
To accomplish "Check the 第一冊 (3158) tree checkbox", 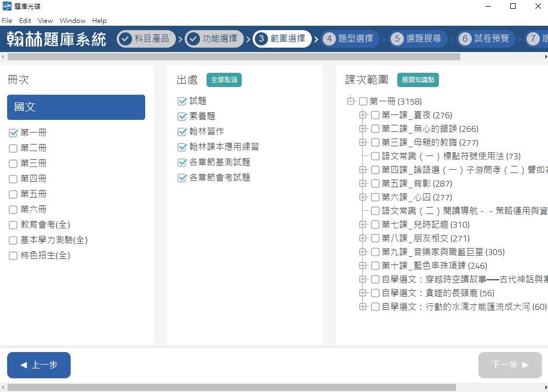I will click(x=363, y=102).
